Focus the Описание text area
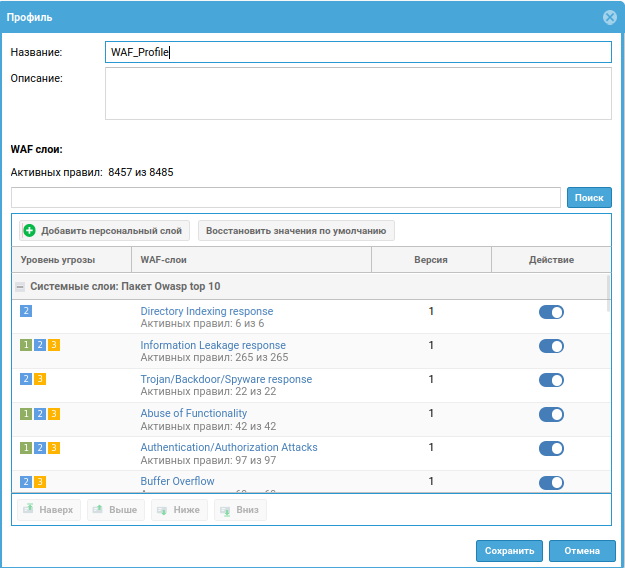This screenshot has height=568, width=625. (x=358, y=93)
